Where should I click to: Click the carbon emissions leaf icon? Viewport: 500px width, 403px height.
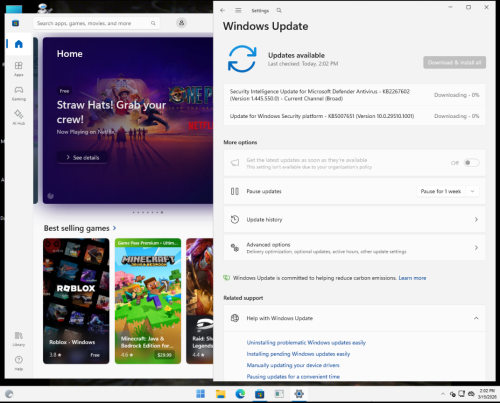pos(226,278)
